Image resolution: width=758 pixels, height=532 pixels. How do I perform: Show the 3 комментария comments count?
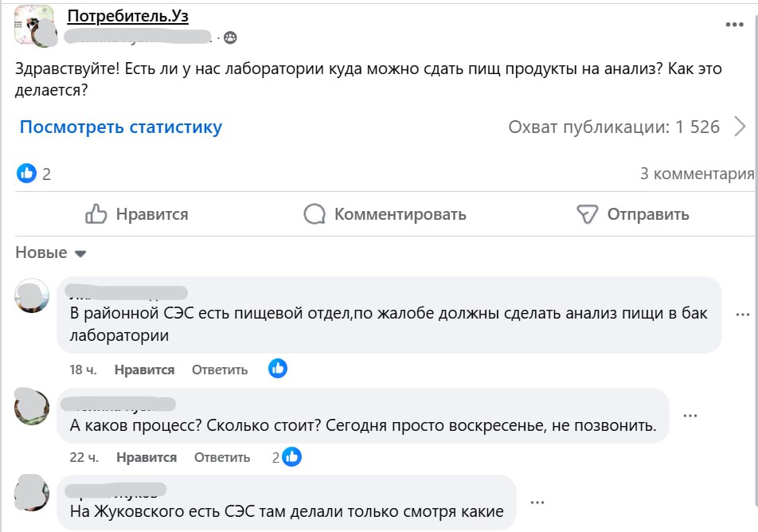(x=697, y=174)
